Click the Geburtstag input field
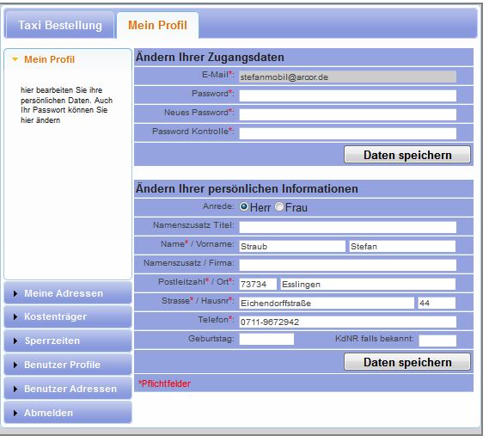 point(266,339)
